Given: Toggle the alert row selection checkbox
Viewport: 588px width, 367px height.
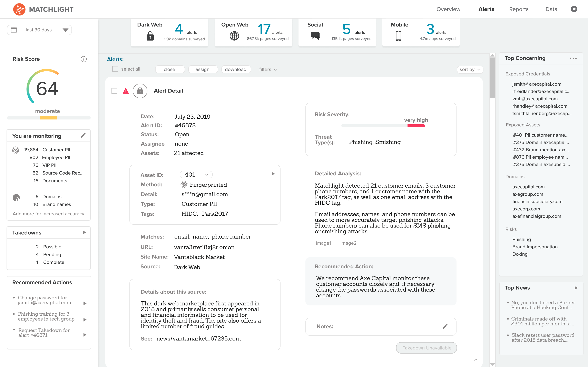Looking at the screenshot, I should click(x=114, y=91).
